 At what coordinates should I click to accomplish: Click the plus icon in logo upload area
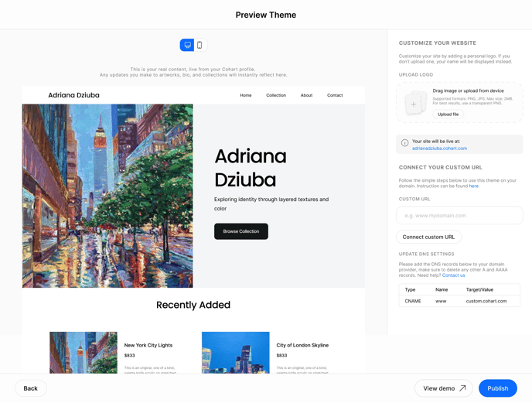pos(414,104)
